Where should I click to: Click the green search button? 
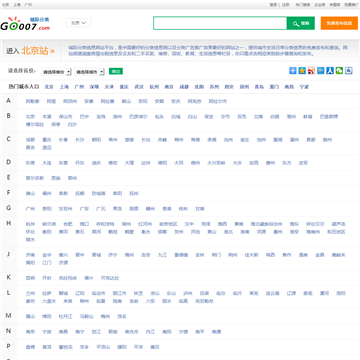pos(301,23)
